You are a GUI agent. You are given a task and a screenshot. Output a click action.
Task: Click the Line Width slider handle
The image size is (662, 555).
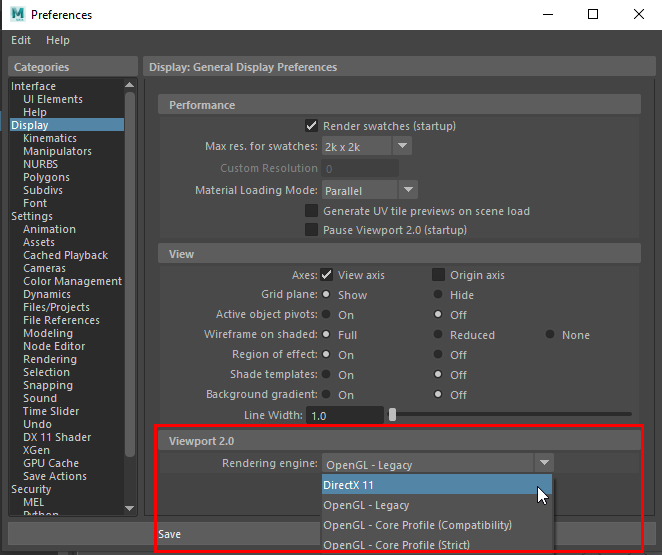tap(392, 415)
